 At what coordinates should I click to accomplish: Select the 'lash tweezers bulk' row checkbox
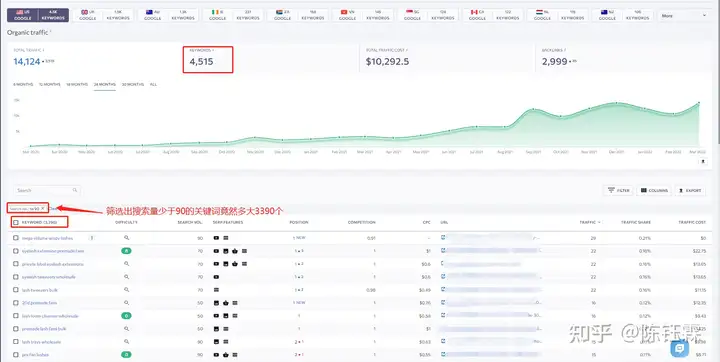(x=16, y=290)
